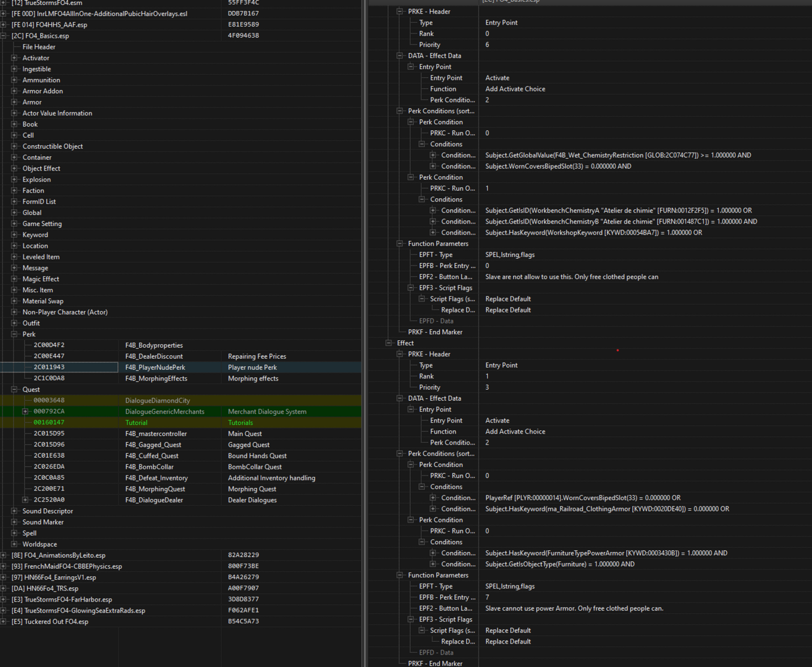Collapse the first Function Parameters node
Image resolution: width=812 pixels, height=667 pixels.
click(x=400, y=244)
